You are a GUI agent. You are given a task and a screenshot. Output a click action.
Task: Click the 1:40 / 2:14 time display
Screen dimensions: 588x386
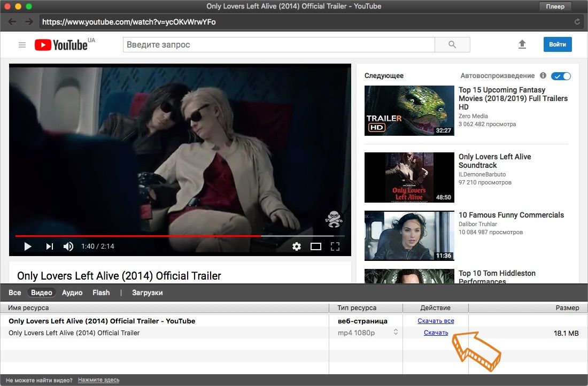(97, 246)
